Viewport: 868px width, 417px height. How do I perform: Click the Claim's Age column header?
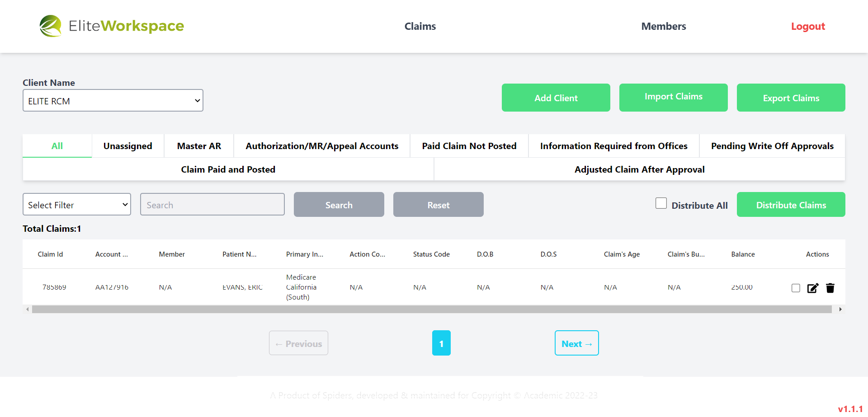[x=622, y=254]
